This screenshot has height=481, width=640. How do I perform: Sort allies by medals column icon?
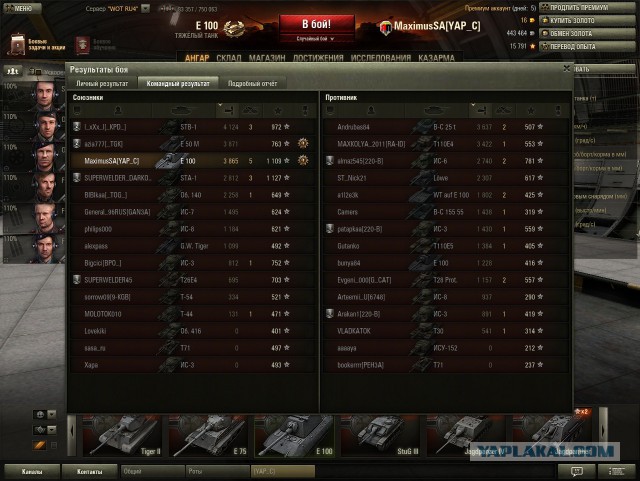point(304,110)
